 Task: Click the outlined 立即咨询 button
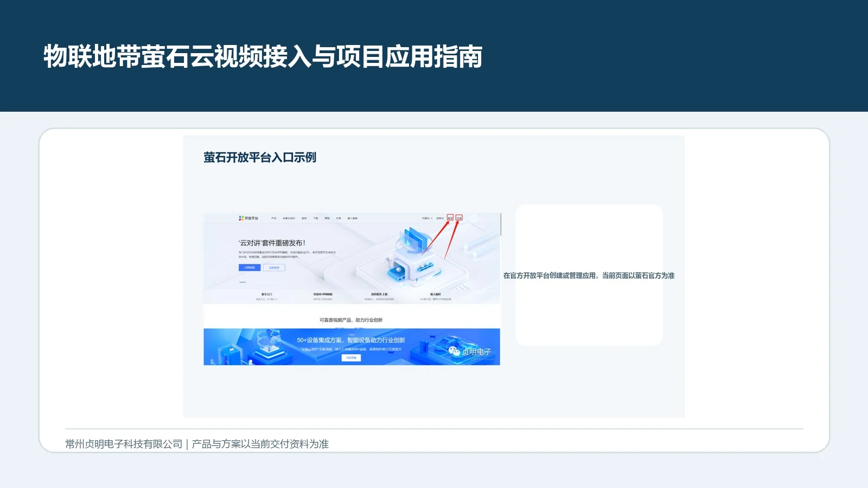[x=274, y=267]
